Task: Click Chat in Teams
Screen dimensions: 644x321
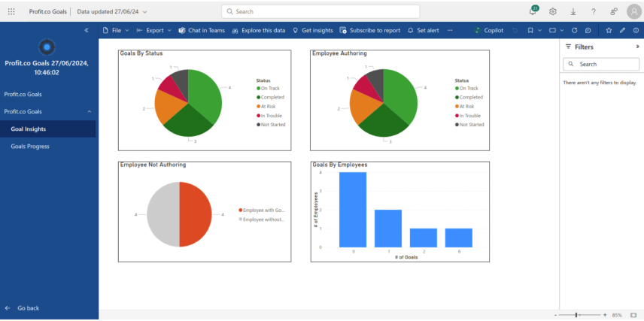Action: [202, 30]
